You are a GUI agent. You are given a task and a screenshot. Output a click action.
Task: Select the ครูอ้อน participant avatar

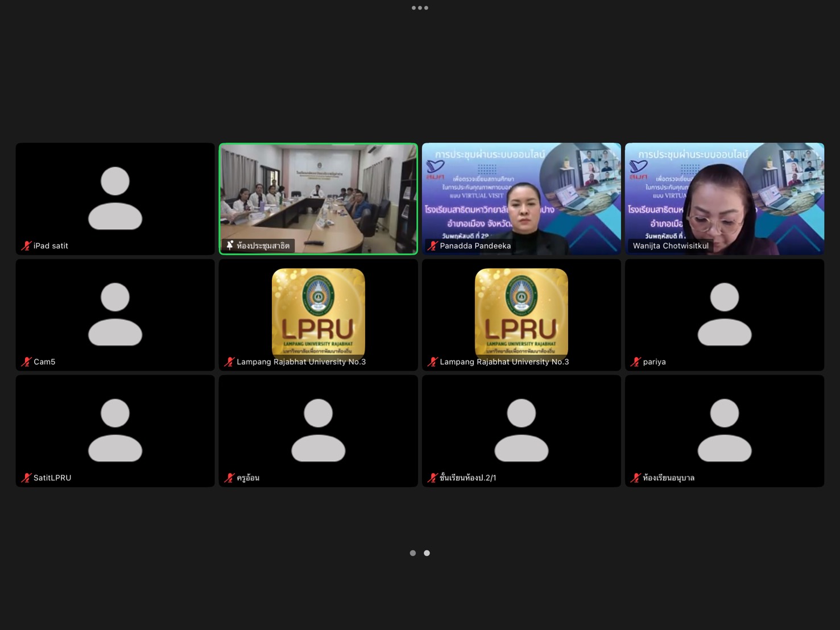click(x=318, y=430)
